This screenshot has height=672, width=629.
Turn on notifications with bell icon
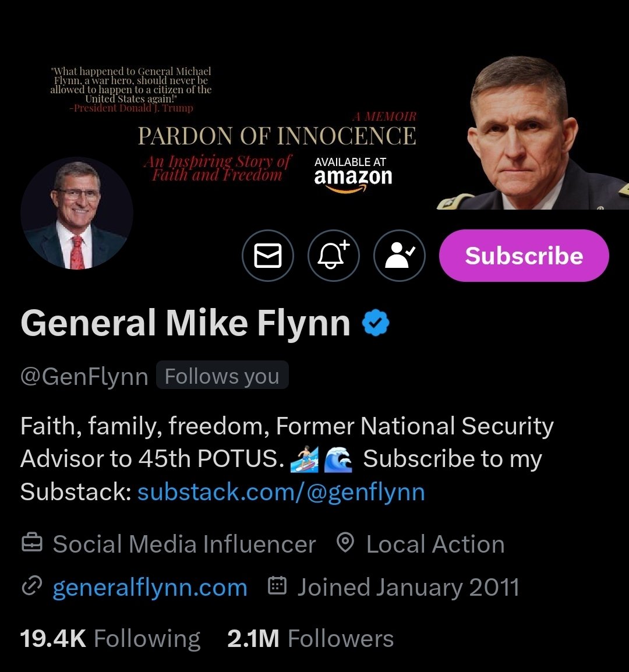(334, 256)
